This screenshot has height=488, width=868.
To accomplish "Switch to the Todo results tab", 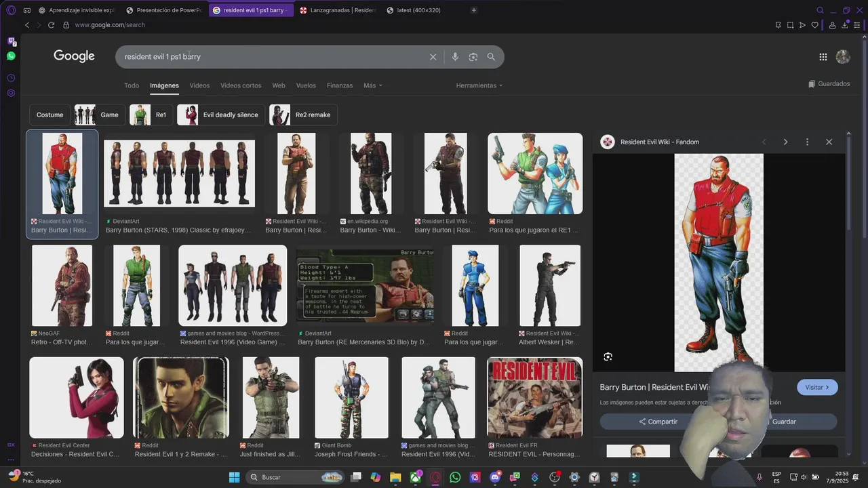I will click(x=132, y=85).
